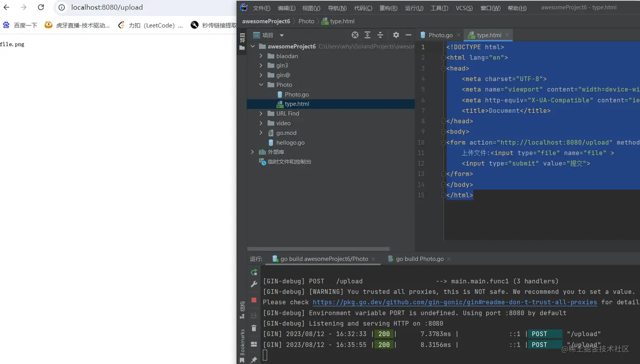Switch to go build awesomeProject6/Photo run tab

pos(324,259)
